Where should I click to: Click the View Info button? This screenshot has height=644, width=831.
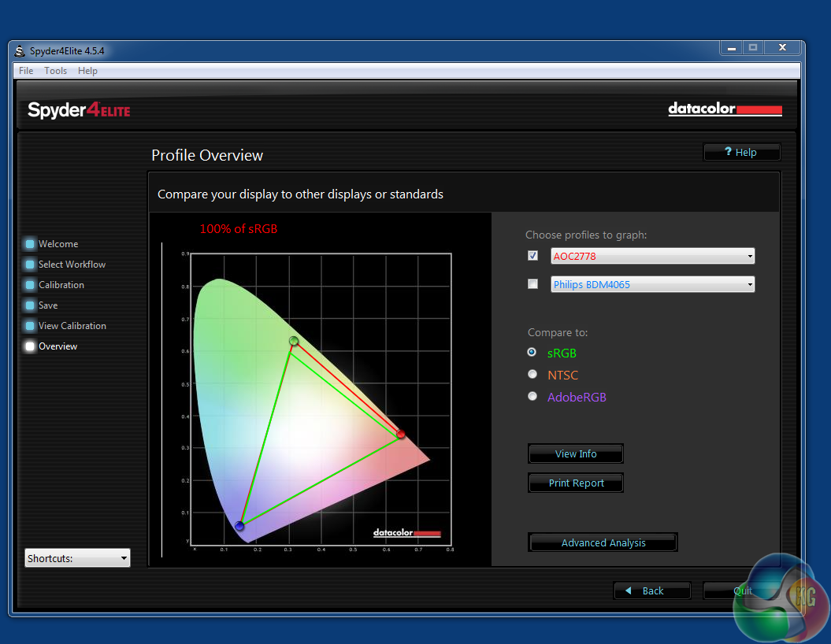[x=576, y=453]
